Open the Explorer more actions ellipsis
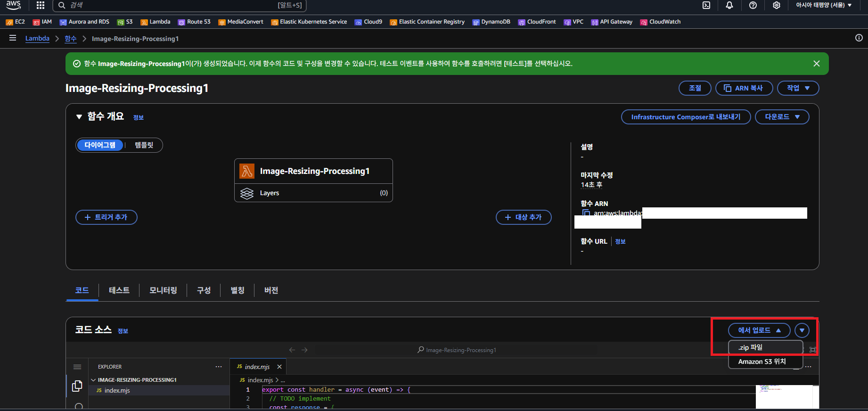Image resolution: width=868 pixels, height=411 pixels. [219, 367]
